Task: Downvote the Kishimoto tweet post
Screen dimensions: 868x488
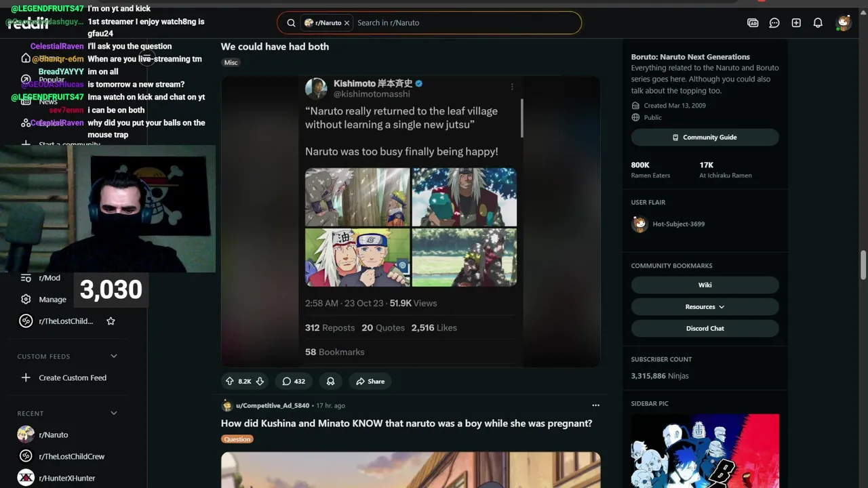Action: point(260,381)
